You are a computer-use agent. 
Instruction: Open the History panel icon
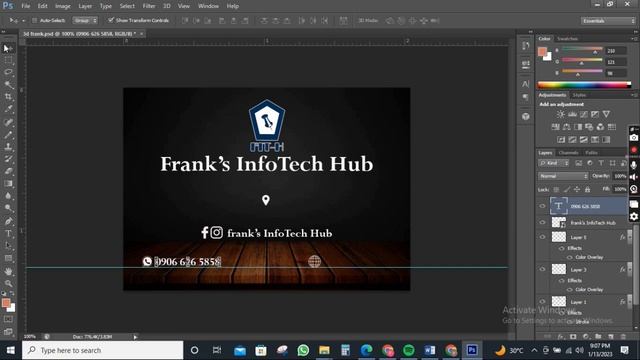pyautogui.click(x=526, y=46)
